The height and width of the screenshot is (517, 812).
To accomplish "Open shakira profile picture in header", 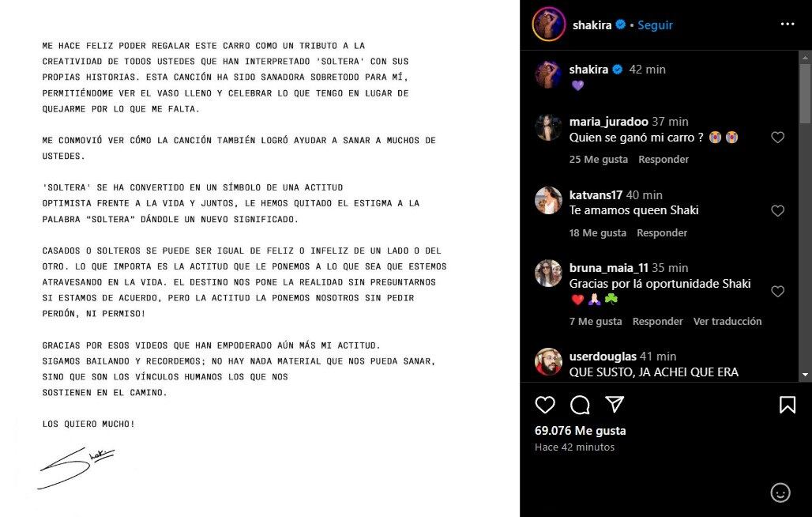I will click(x=548, y=25).
